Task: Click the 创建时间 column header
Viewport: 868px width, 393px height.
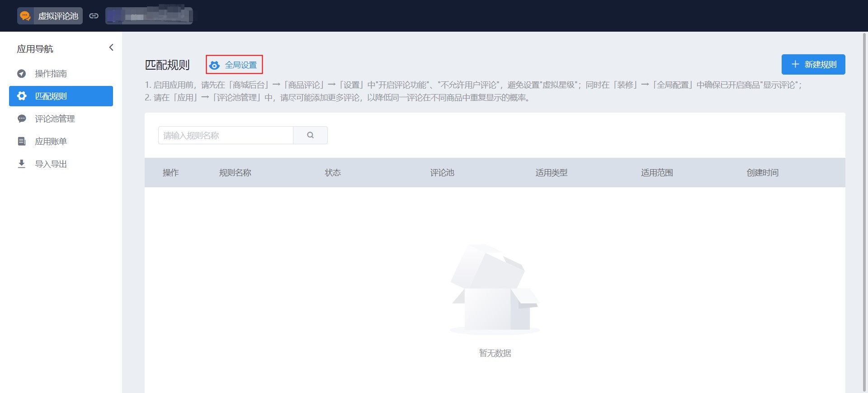Action: coord(763,173)
